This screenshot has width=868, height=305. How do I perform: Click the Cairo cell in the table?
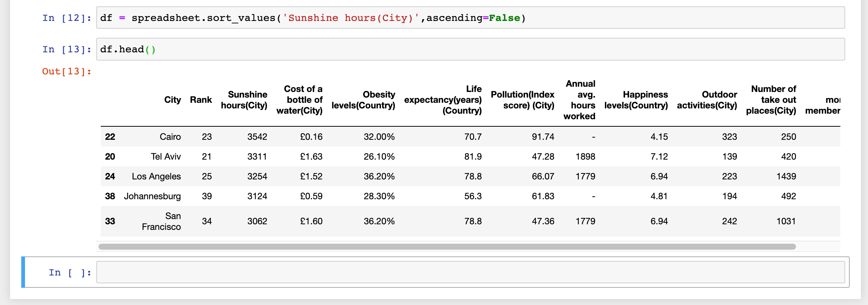[170, 137]
